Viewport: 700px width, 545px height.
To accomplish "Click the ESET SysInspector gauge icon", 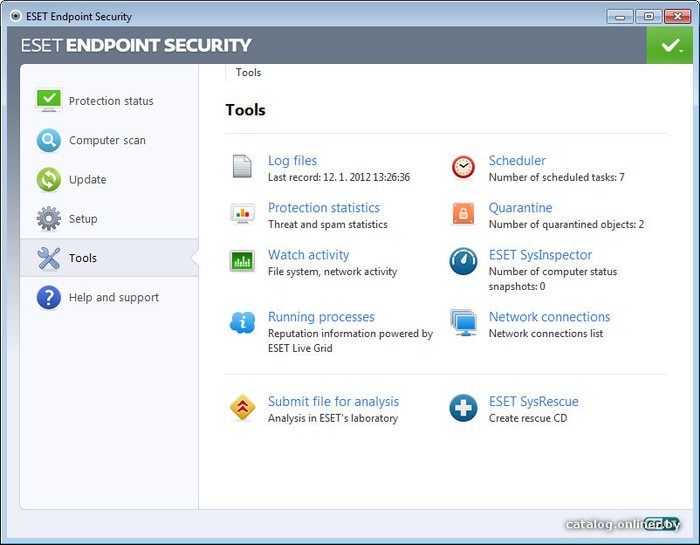I will [x=462, y=261].
